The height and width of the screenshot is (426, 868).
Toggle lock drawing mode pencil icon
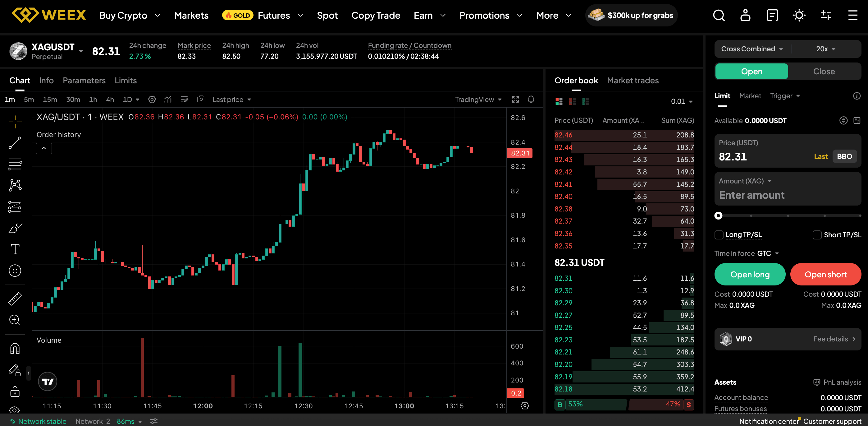15,370
